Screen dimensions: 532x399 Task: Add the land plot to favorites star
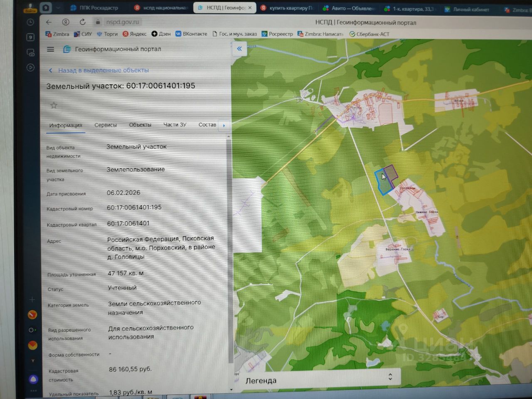(54, 106)
